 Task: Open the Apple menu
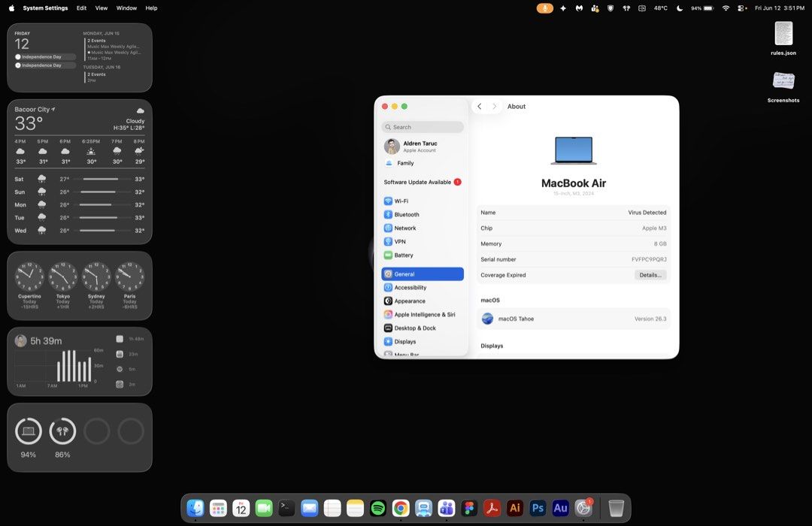coord(11,8)
